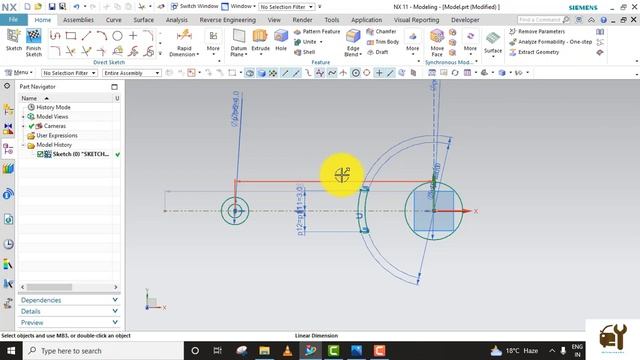This screenshot has height=360, width=640.
Task: Select the History Mode tree item
Action: (49, 107)
